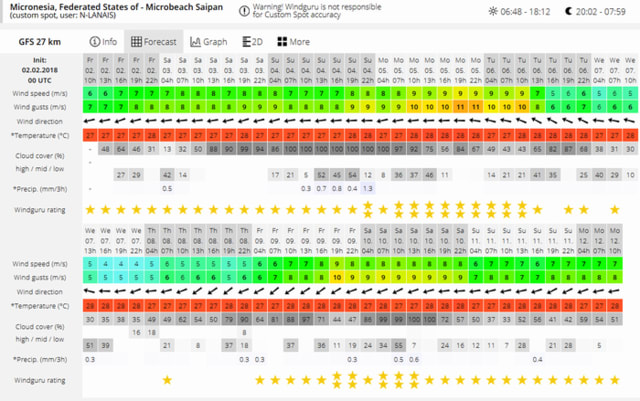Click cloud cover value 87
This screenshot has height=401, width=640.
tap(568, 149)
